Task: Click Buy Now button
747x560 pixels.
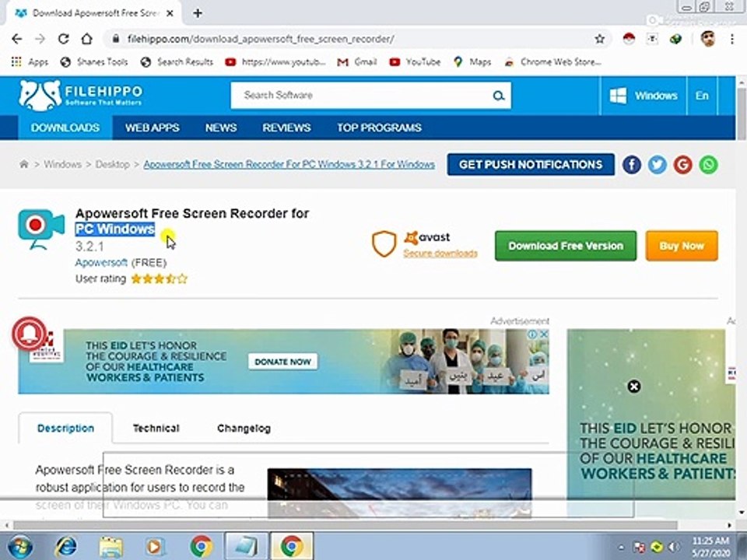Action: pyautogui.click(x=682, y=246)
